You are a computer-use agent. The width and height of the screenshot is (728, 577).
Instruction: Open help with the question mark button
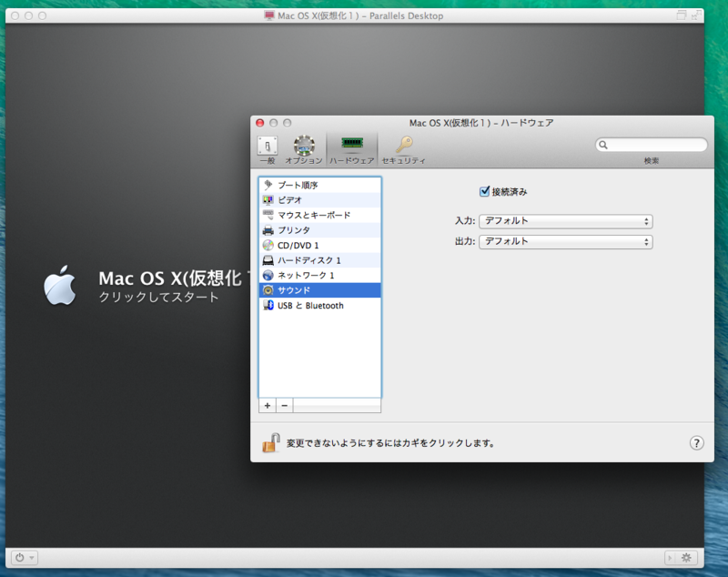click(x=696, y=443)
